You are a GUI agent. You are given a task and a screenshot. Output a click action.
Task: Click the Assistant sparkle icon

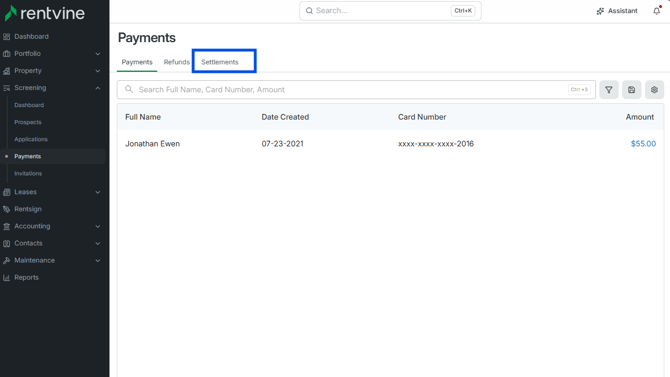tap(600, 11)
